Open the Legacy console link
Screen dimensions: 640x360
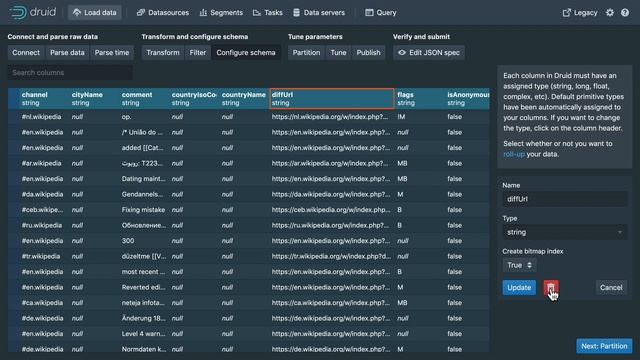click(580, 13)
